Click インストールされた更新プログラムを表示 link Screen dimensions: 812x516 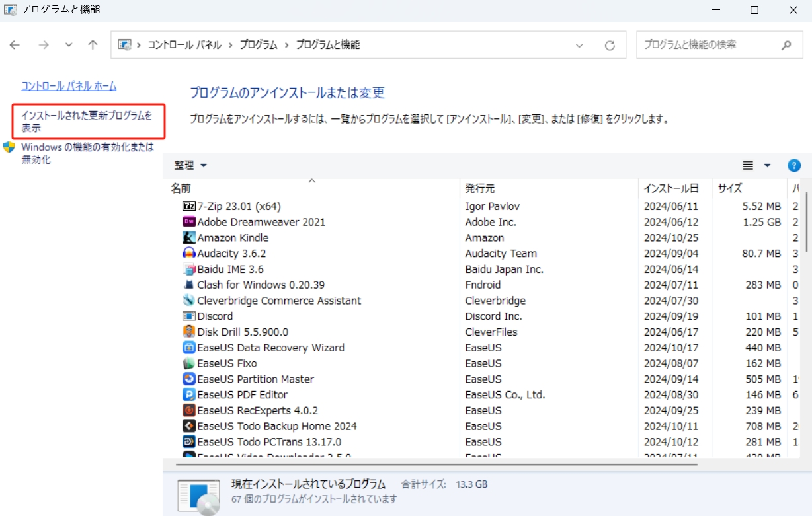87,122
